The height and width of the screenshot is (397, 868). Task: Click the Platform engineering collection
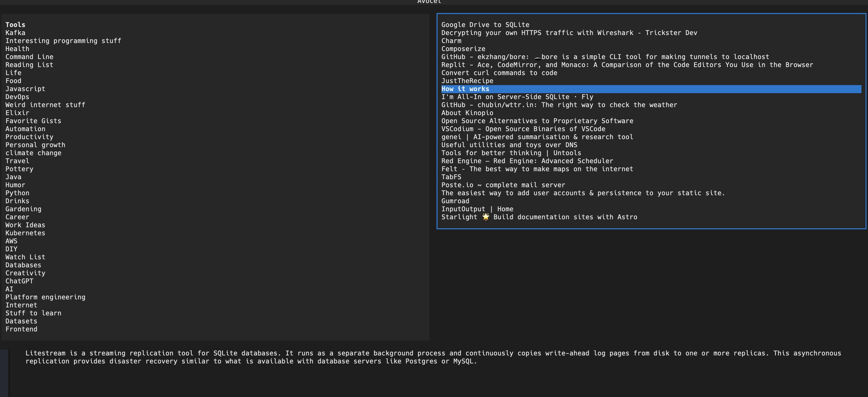click(x=45, y=297)
